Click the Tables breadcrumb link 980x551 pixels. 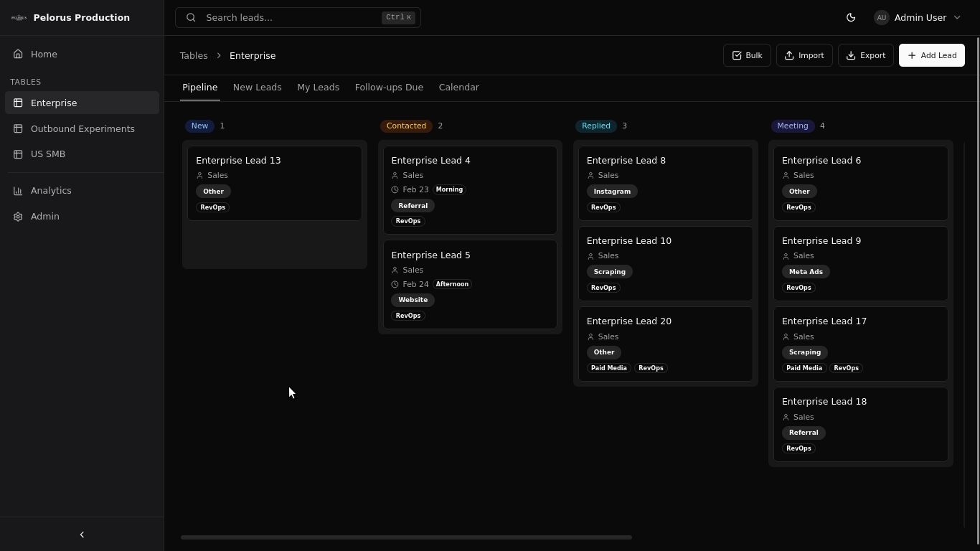click(x=194, y=55)
